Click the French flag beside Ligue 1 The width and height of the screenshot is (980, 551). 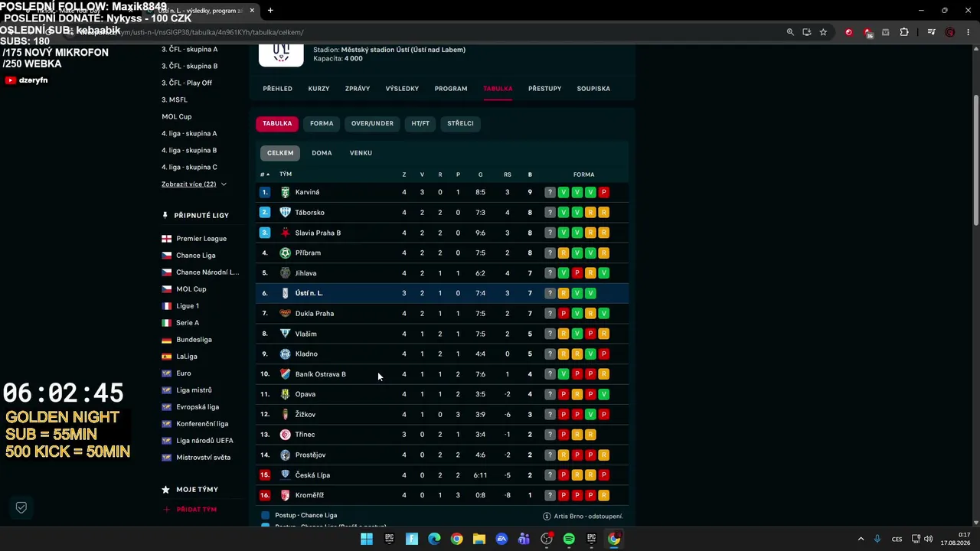[x=166, y=306]
